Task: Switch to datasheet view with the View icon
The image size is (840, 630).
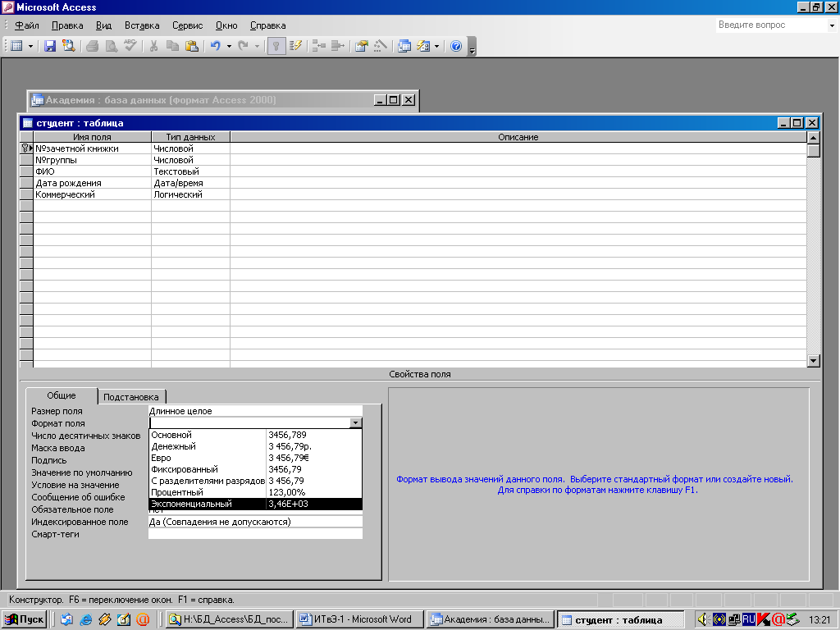Action: pyautogui.click(x=16, y=46)
